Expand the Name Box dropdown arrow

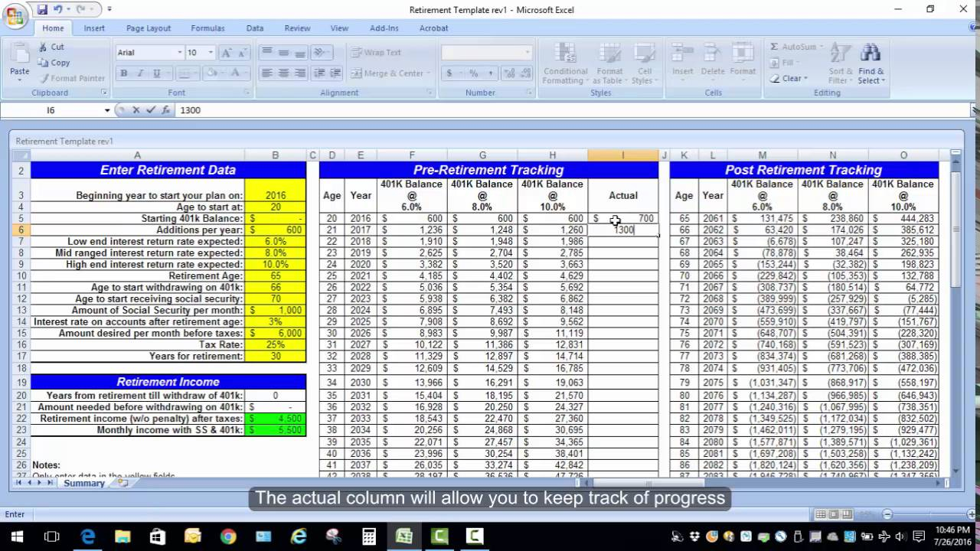pyautogui.click(x=107, y=110)
